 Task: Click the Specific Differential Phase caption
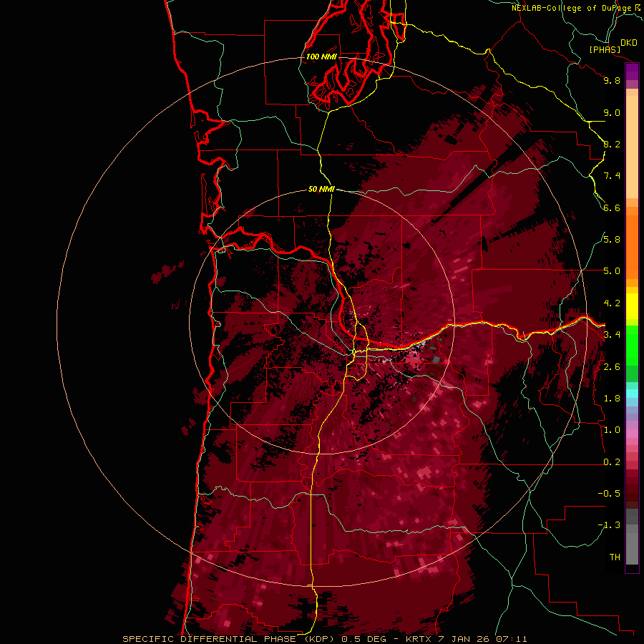click(324, 639)
